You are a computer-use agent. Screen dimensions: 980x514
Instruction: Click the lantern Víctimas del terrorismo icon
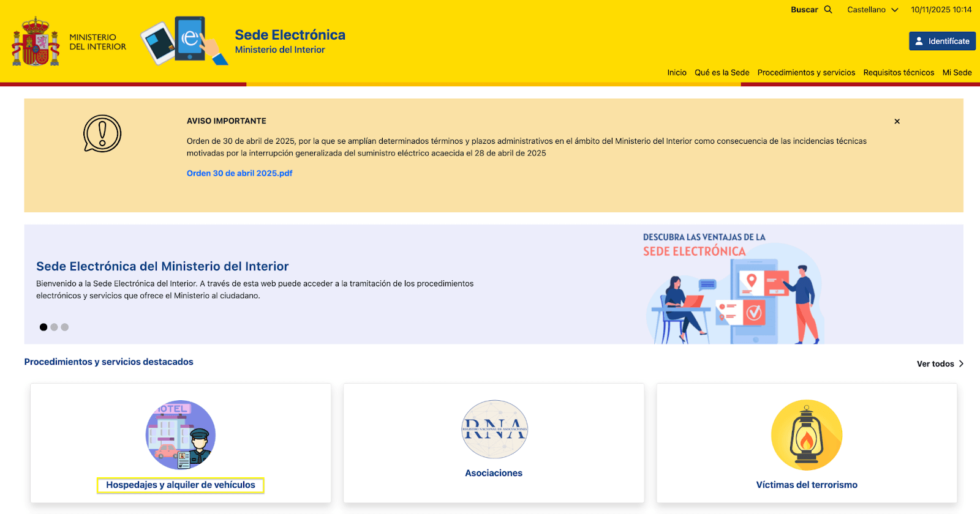click(x=807, y=435)
